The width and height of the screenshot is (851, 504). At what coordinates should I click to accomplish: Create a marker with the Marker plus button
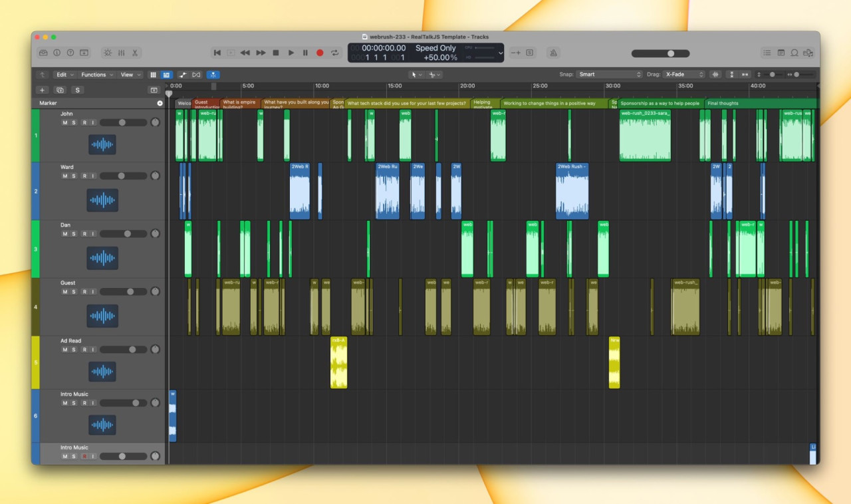[x=160, y=103]
